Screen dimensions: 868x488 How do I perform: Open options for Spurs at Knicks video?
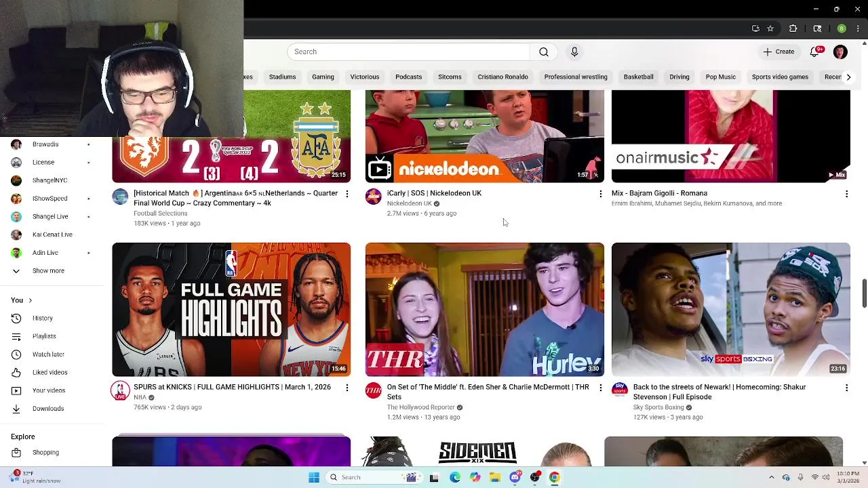(347, 388)
